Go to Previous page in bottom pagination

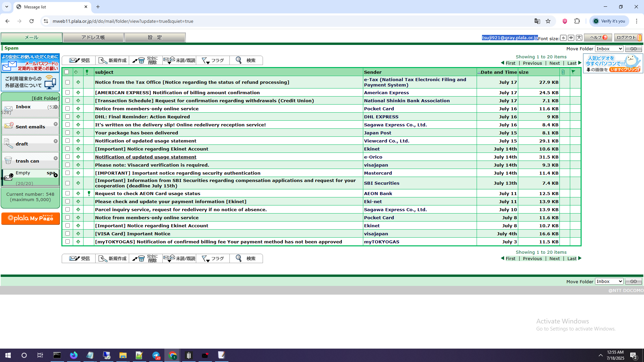coord(532,258)
